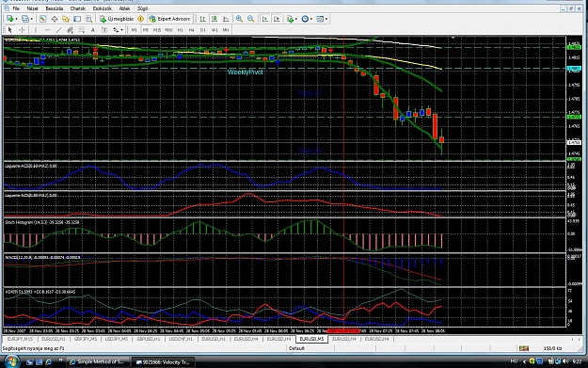Open the Chartok menu

78,8
